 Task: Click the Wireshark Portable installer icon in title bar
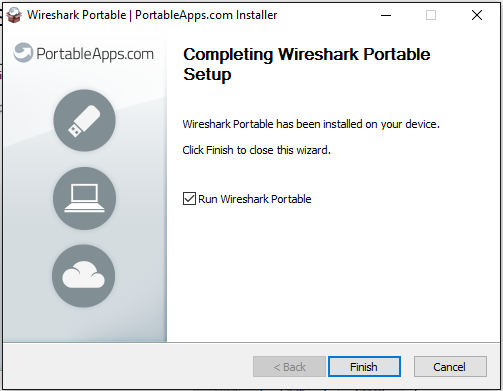[x=14, y=15]
